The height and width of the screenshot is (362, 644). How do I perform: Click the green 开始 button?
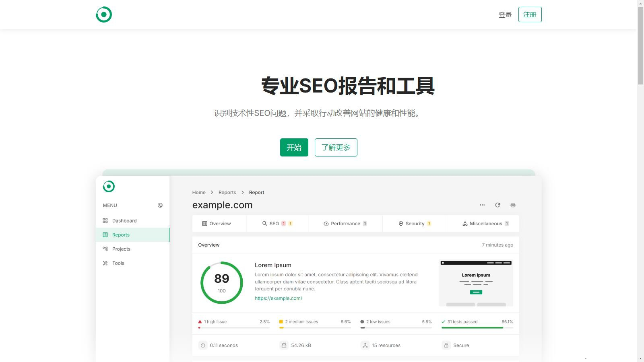294,148
